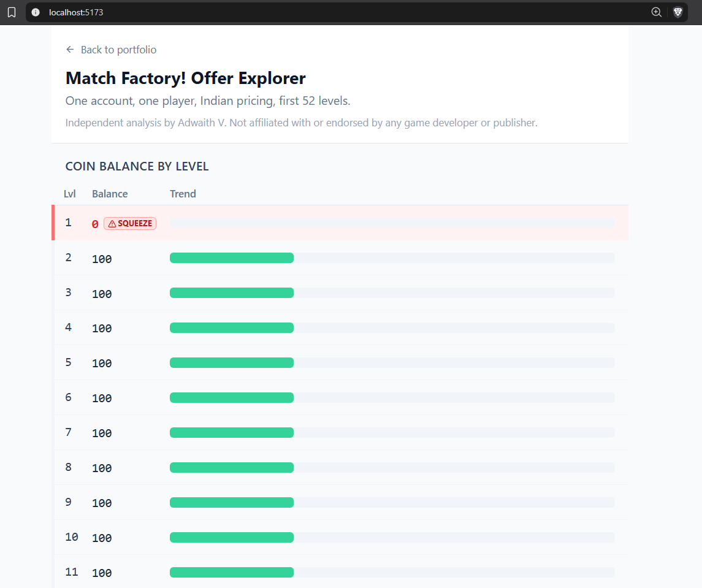Open the Brave shields lion icon

tap(678, 12)
